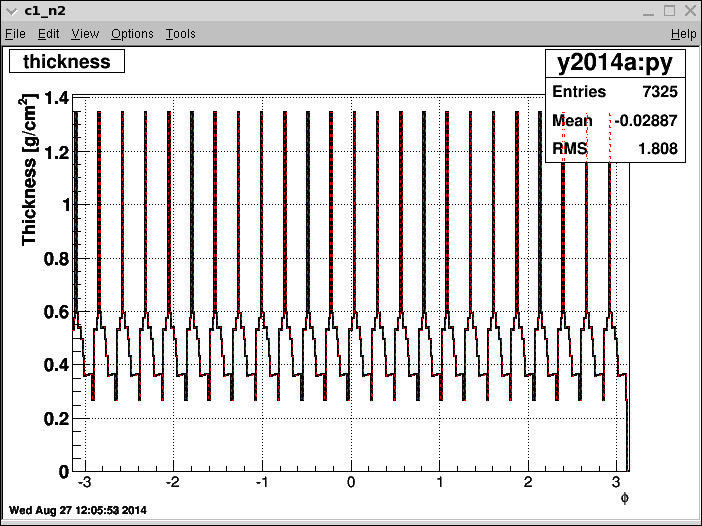Click the y-axis label 0.4

click(56, 365)
